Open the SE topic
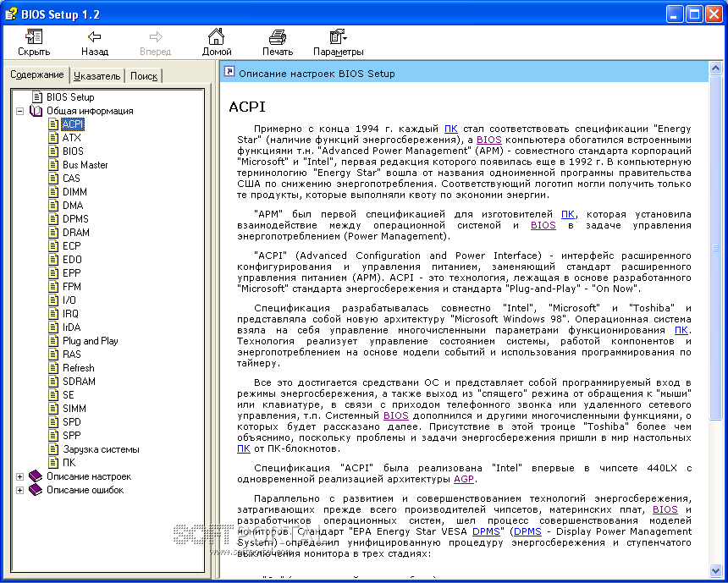This screenshot has height=583, width=728. [69, 395]
